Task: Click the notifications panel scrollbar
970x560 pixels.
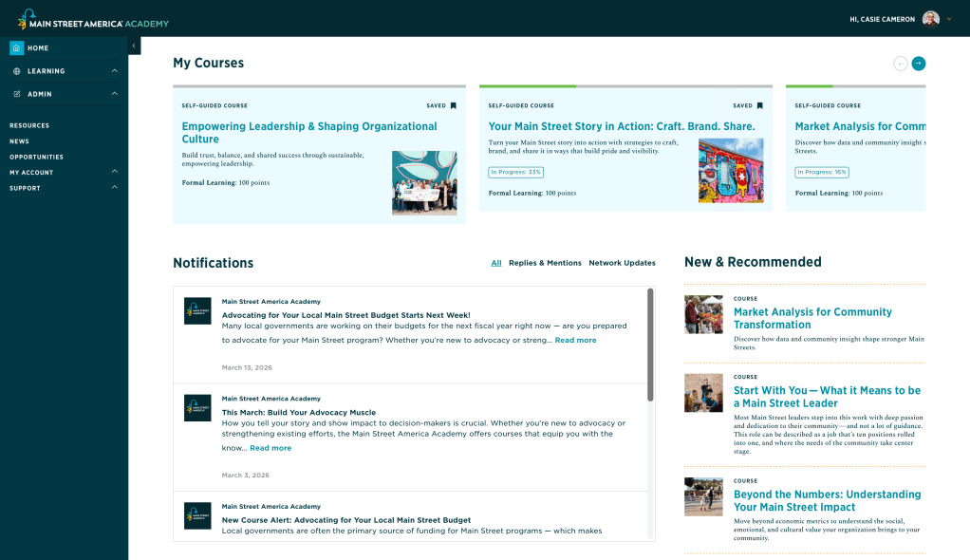Action: coord(650,345)
